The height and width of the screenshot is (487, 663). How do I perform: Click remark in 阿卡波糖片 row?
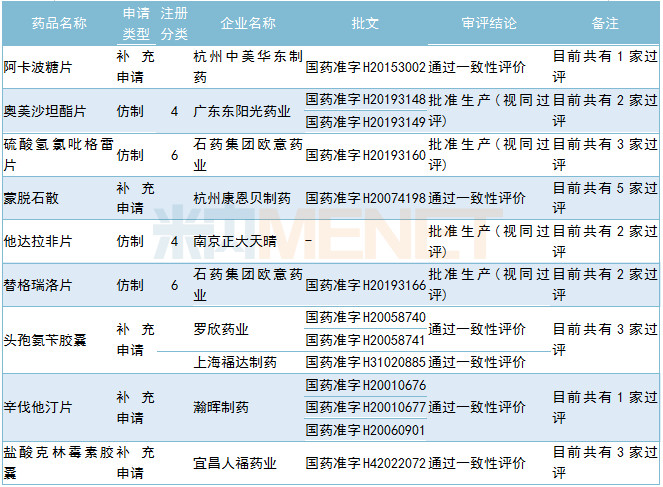point(605,67)
